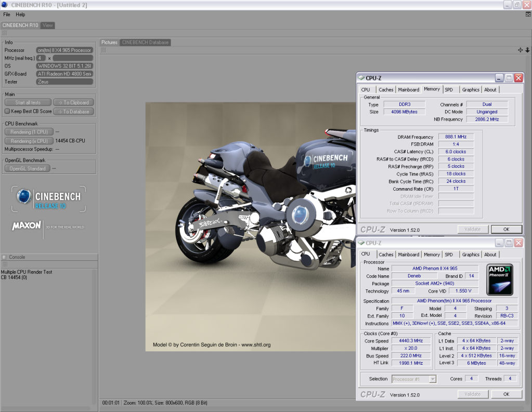The width and height of the screenshot is (532, 412).
Task: Click the upper CPU-Z title bar icon
Action: pos(361,78)
